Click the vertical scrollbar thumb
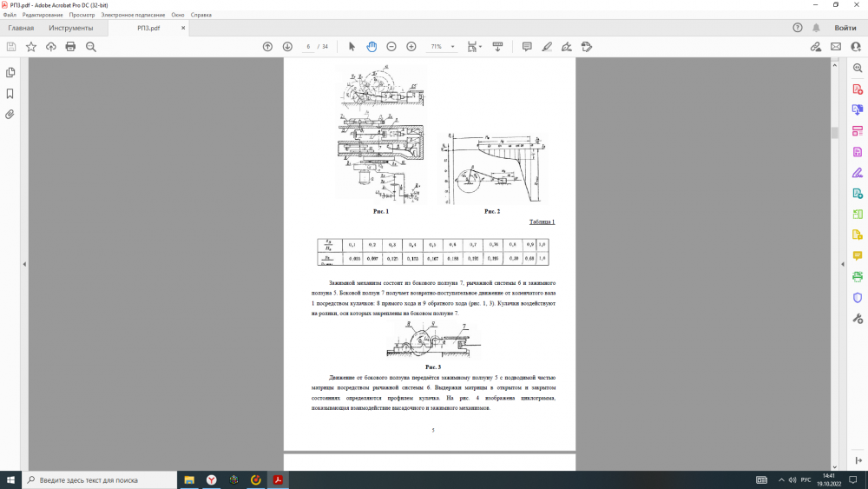The height and width of the screenshot is (489, 868). pyautogui.click(x=834, y=132)
